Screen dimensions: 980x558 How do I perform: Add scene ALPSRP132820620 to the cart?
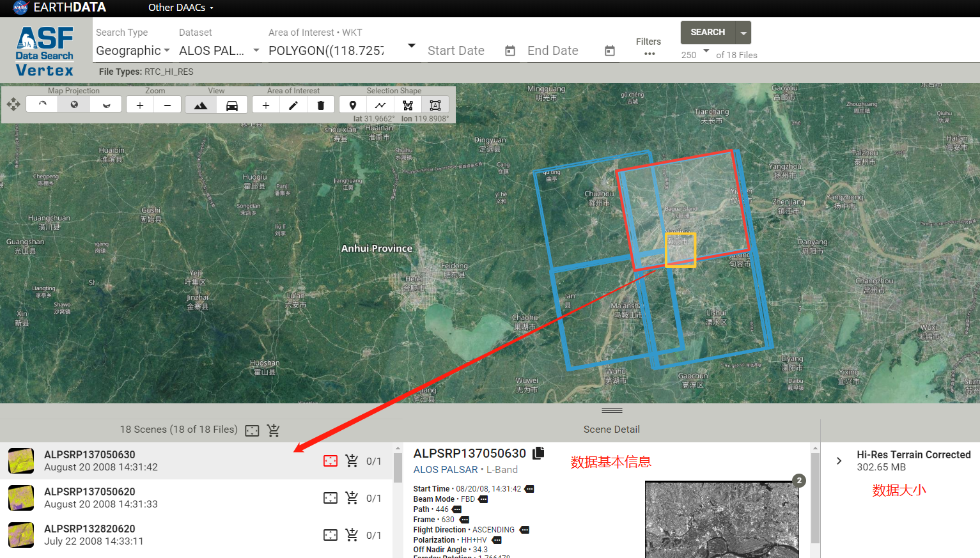click(352, 535)
